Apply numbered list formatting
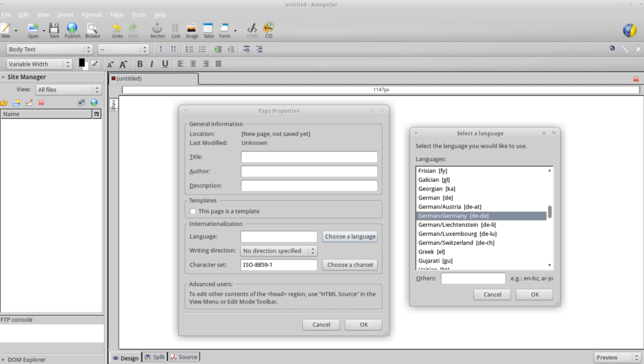The width and height of the screenshot is (644, 364). point(189,49)
